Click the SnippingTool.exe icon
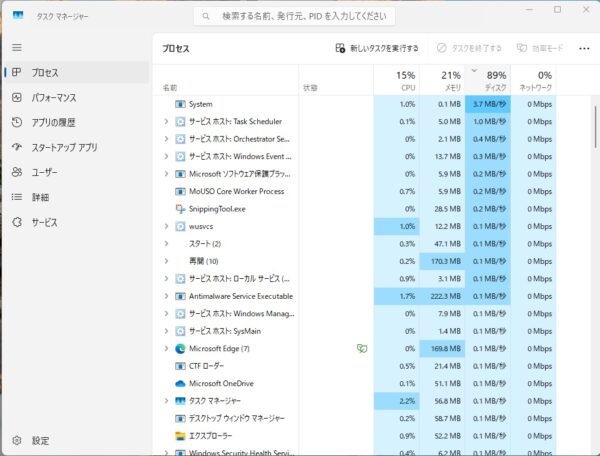Viewport: 600px width, 456px height. pos(180,209)
